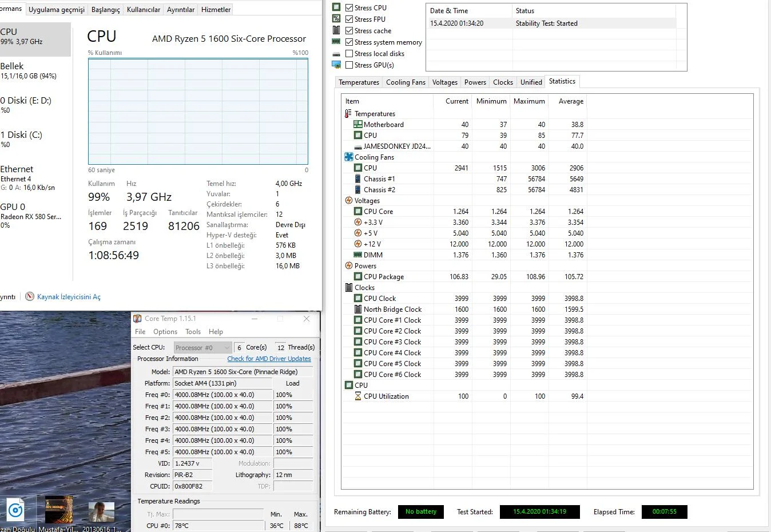Uncheck the Stress CPU checkbox
Screen dimensions: 771x532
pos(349,8)
